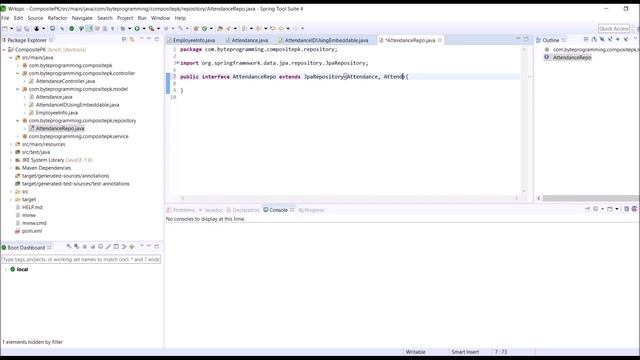Image resolution: width=640 pixels, height=360 pixels.
Task: Click the Debug bug toolbar icon
Action: 122,29
